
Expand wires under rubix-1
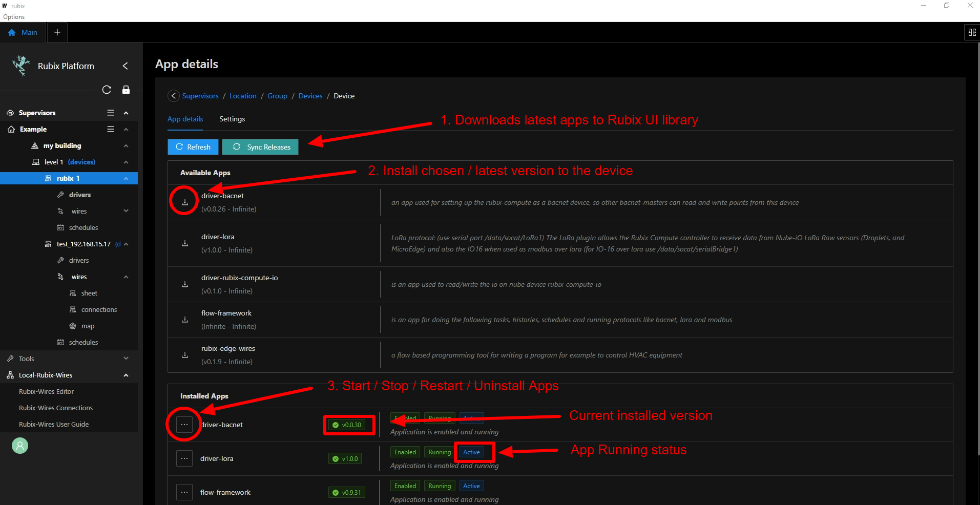coord(126,211)
